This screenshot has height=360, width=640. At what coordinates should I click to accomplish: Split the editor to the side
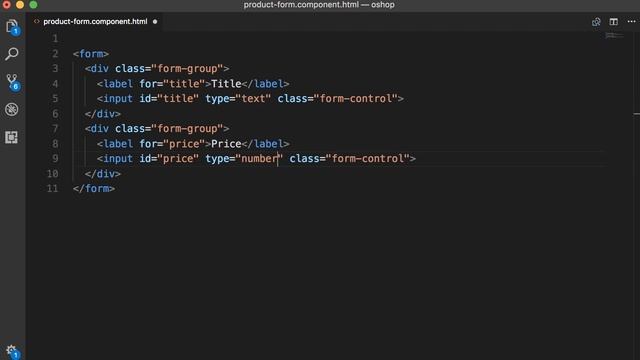pos(613,22)
